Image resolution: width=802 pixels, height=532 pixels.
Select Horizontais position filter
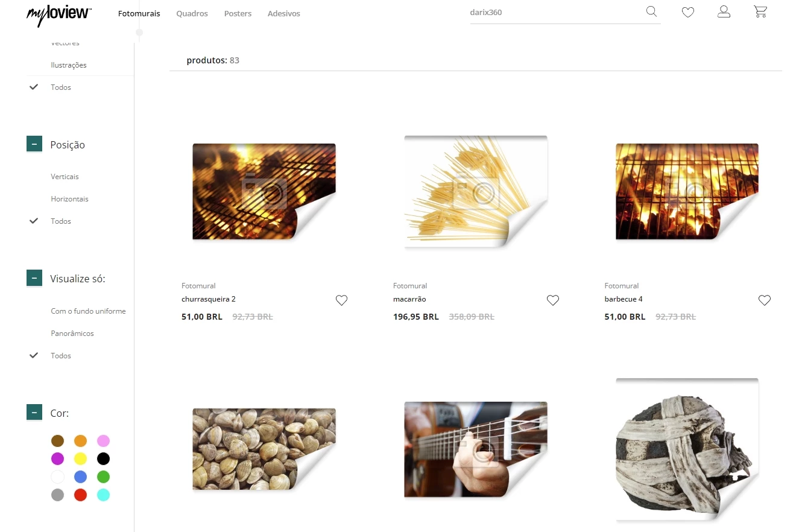[69, 199]
